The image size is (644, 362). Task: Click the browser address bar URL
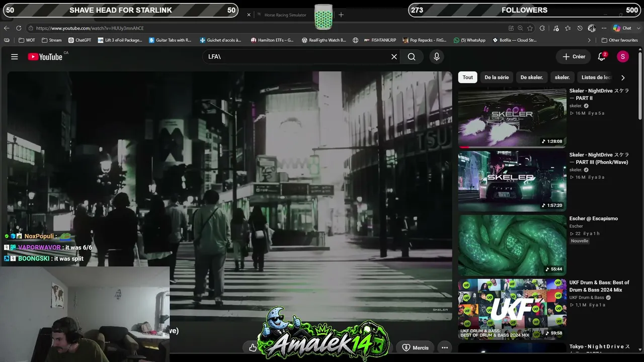coord(90,28)
